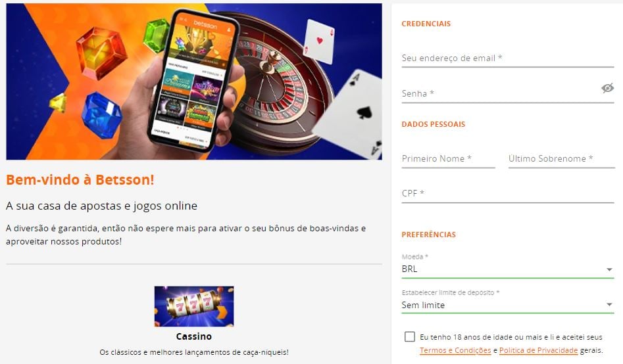Click the Cassino heading under the thumbnail
Screen dimensions: 623x364
click(194, 336)
